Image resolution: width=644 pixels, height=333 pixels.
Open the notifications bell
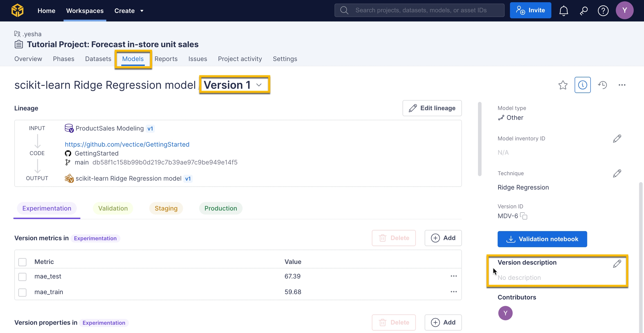tap(563, 11)
